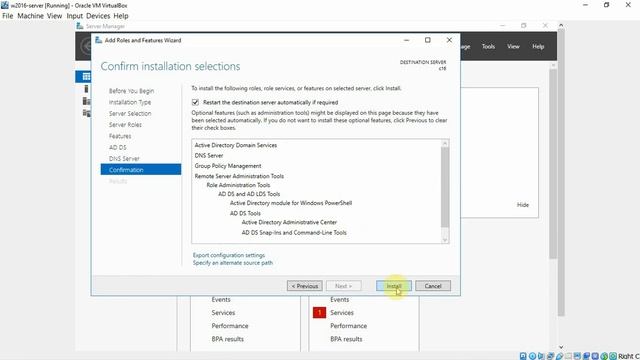Click the Right Ctrl host key label
The height and width of the screenshot is (360, 640).
pos(629,356)
